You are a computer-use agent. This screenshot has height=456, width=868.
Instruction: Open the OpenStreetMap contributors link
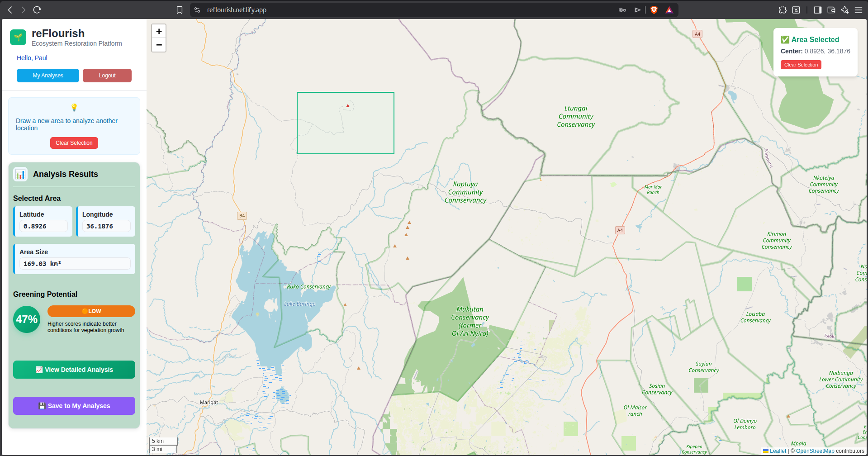click(815, 451)
